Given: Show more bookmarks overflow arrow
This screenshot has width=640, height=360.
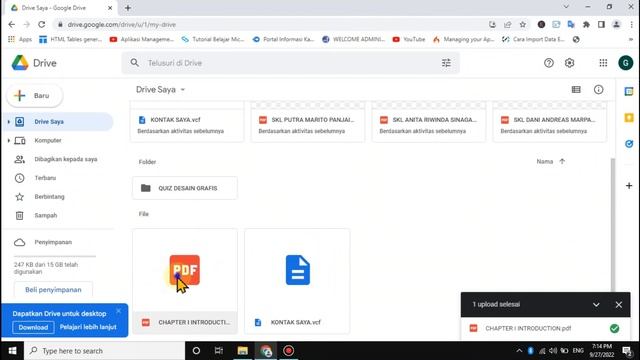Looking at the screenshot, I should click(632, 40).
